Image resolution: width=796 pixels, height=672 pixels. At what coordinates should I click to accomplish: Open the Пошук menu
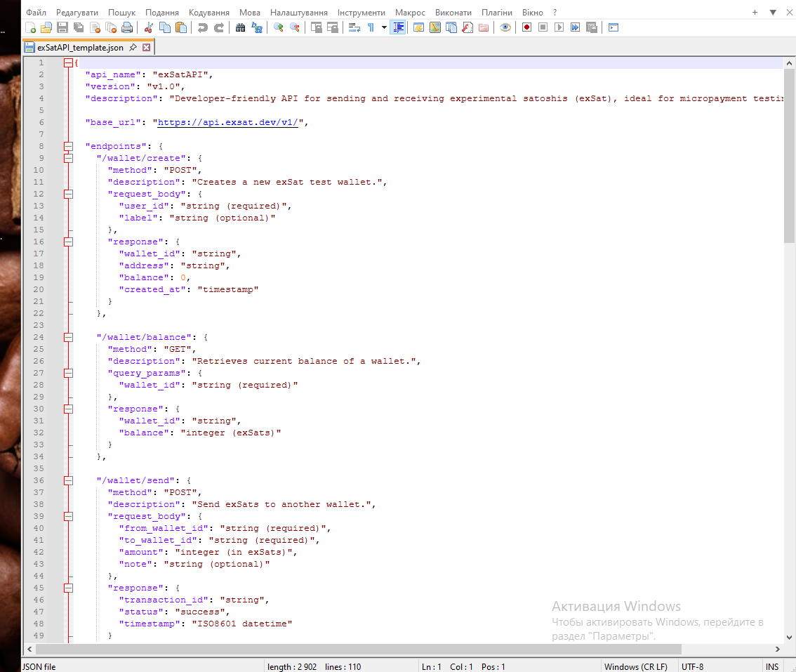(x=122, y=12)
